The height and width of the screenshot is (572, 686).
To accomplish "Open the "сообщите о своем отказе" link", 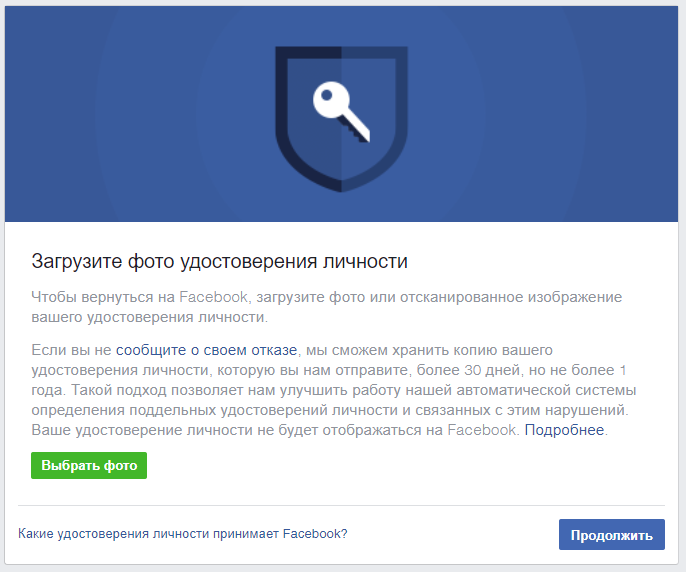I will (207, 350).
